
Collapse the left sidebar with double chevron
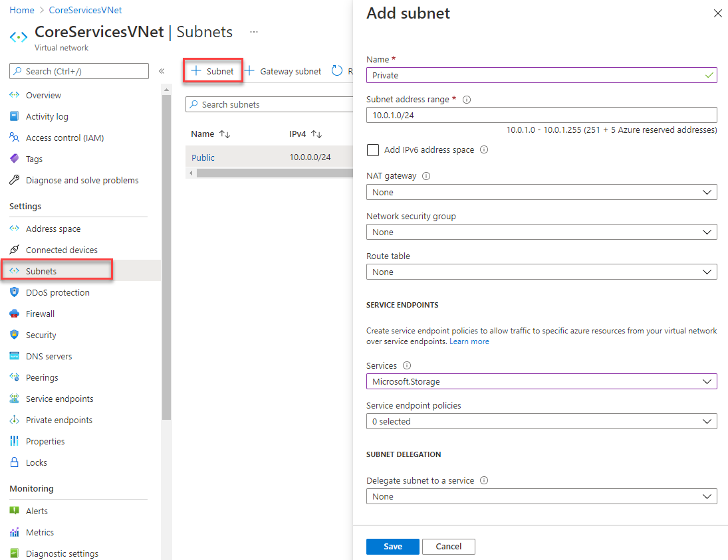tap(161, 70)
